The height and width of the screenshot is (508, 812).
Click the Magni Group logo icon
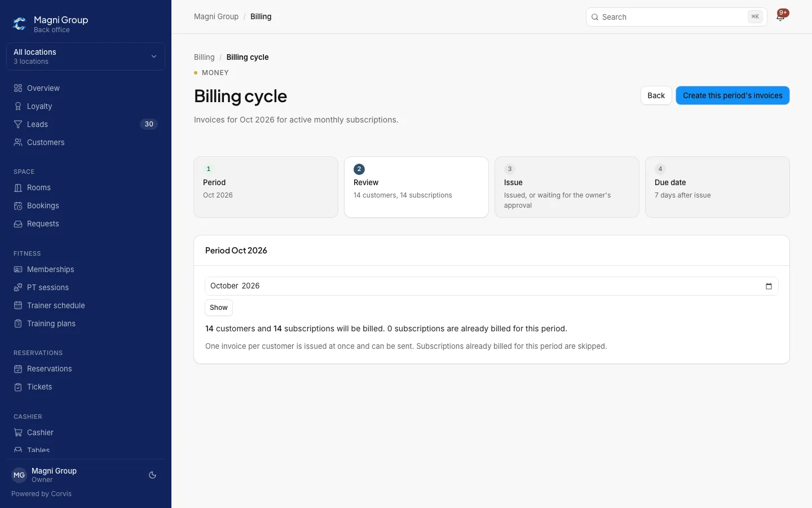[x=20, y=24]
